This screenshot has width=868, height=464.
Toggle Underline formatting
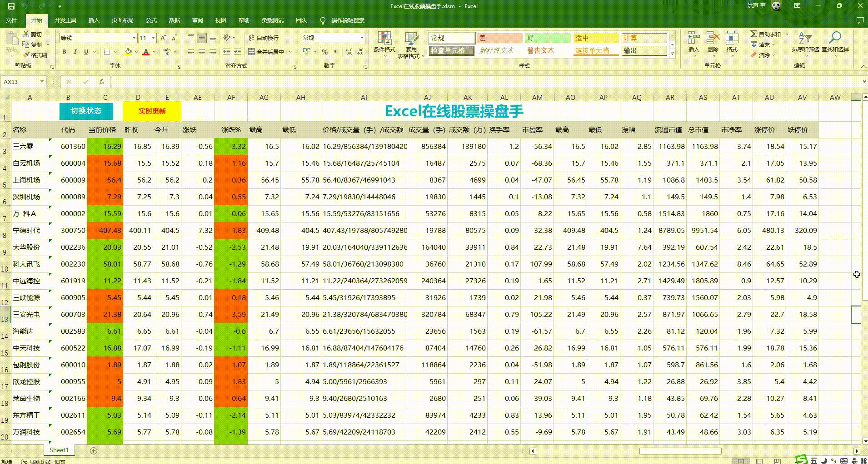(86, 52)
